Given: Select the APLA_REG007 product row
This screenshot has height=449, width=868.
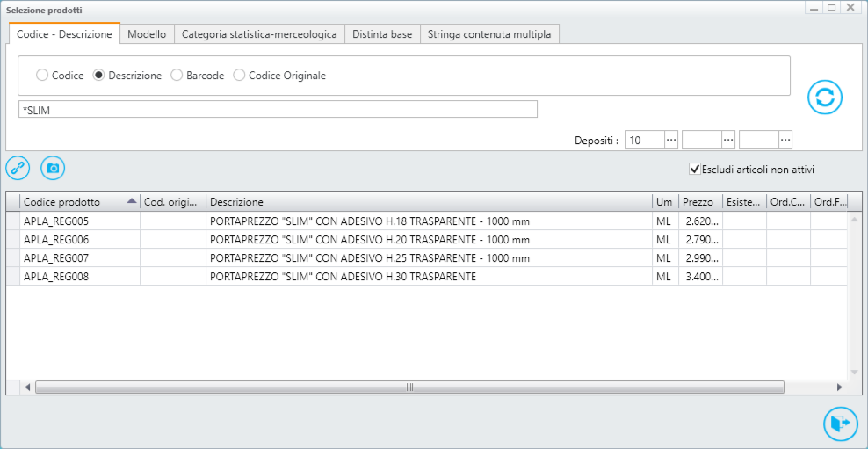Looking at the screenshot, I should (426, 258).
